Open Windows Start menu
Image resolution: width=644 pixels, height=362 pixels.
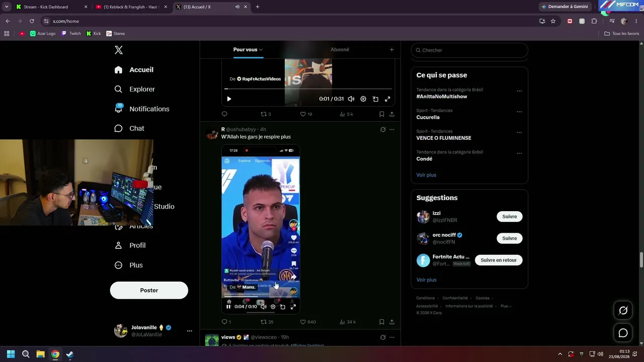[x=11, y=354]
